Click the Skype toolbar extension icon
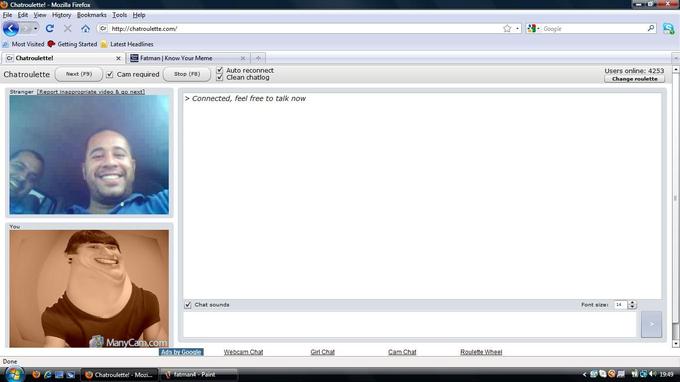The image size is (680, 382). pyautogui.click(x=669, y=29)
